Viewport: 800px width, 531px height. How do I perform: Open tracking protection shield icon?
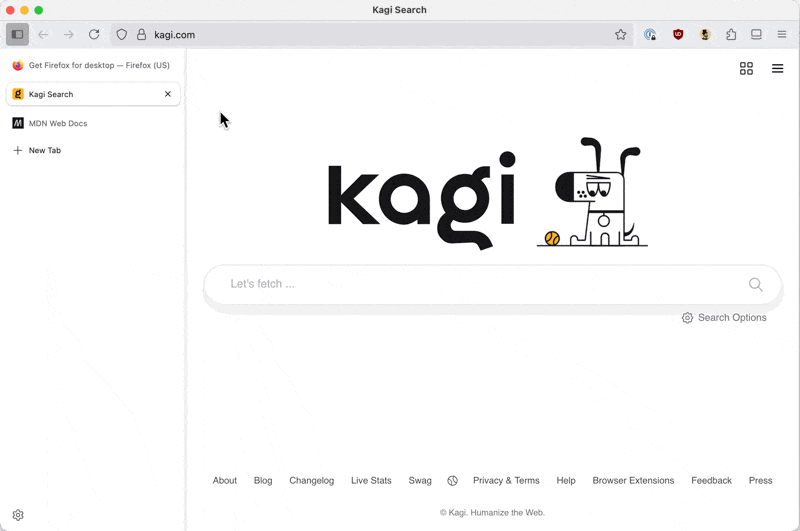[121, 35]
